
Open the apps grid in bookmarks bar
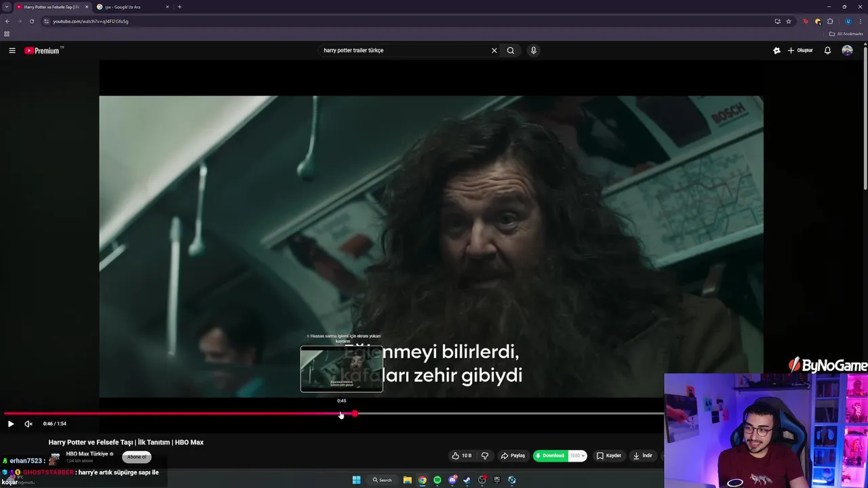tap(7, 34)
